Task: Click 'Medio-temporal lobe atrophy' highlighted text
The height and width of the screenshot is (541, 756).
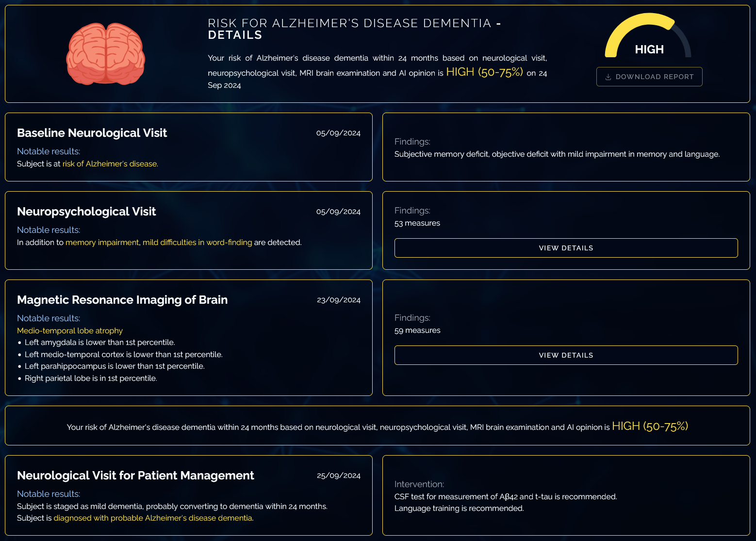Action: (x=70, y=331)
